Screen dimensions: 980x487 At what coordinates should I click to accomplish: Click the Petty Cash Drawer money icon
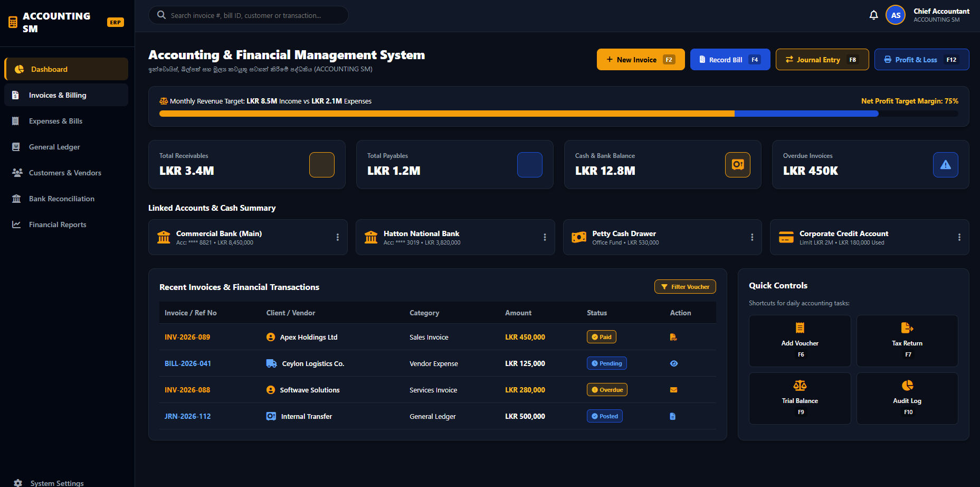point(579,237)
